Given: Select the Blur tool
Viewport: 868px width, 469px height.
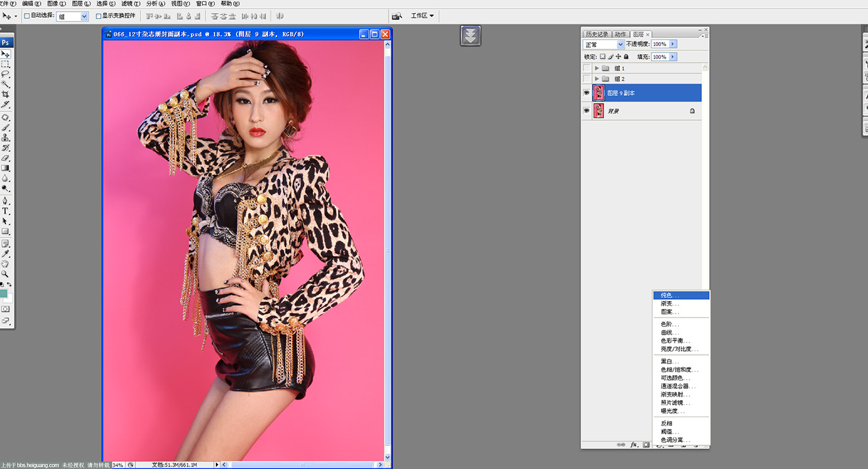Looking at the screenshot, I should pos(5,178).
